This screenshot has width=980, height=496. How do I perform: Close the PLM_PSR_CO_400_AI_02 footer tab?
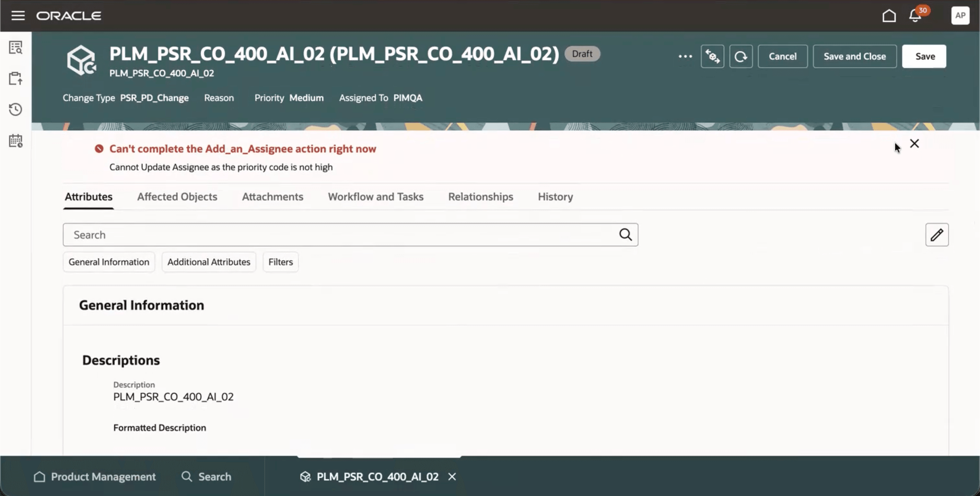pyautogui.click(x=452, y=477)
